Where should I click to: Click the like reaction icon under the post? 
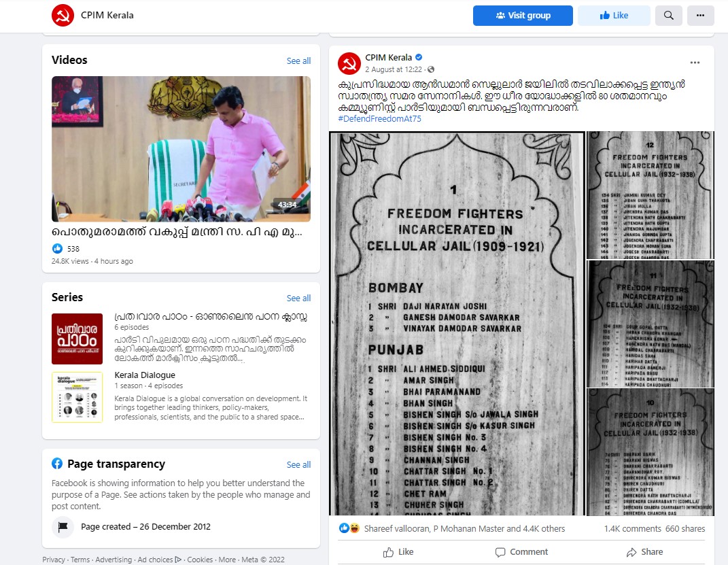344,528
